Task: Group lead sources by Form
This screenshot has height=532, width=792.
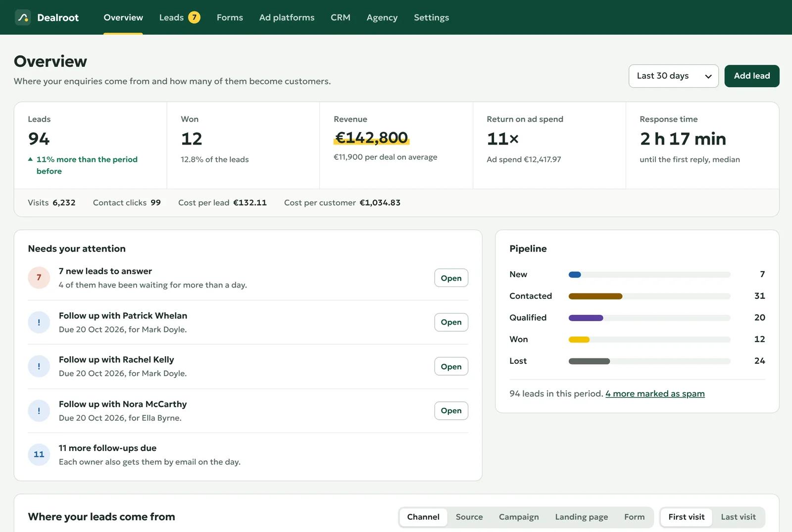Action: click(634, 517)
